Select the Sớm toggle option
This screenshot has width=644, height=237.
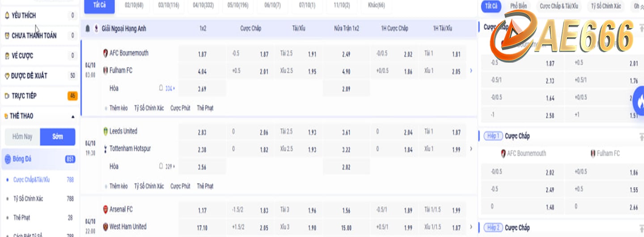click(x=58, y=137)
